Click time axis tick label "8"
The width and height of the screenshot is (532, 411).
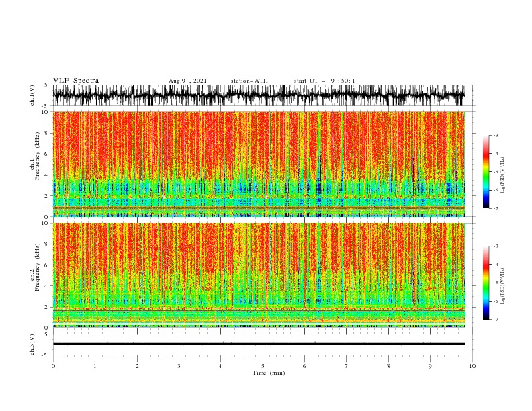388,366
